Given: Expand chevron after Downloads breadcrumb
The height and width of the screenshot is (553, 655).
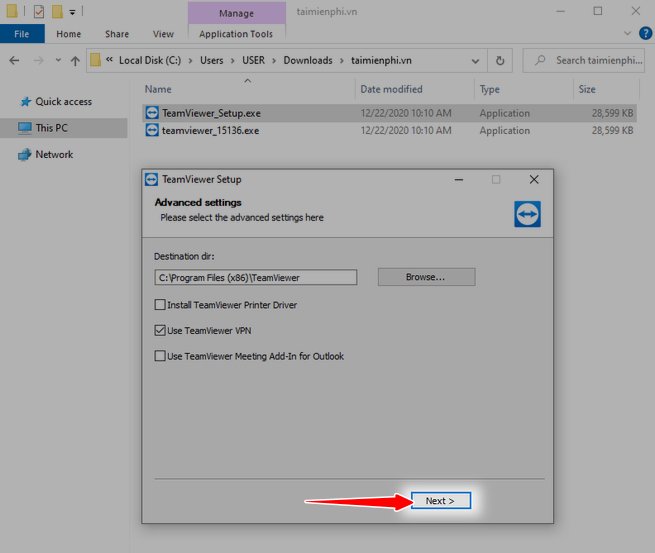Looking at the screenshot, I should coord(342,61).
